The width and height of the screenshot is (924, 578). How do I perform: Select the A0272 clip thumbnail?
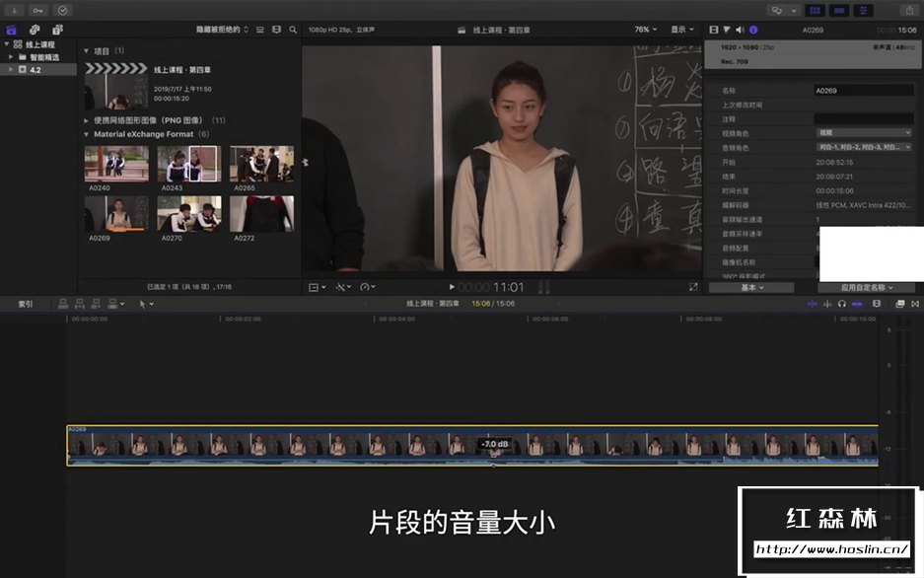point(261,213)
